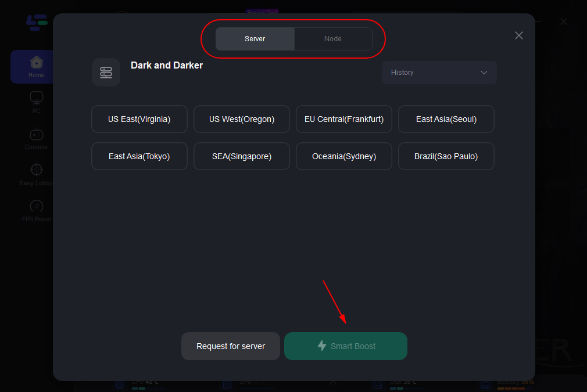587x392 pixels.
Task: Open Easy Lobby in the sidebar
Action: pyautogui.click(x=36, y=175)
